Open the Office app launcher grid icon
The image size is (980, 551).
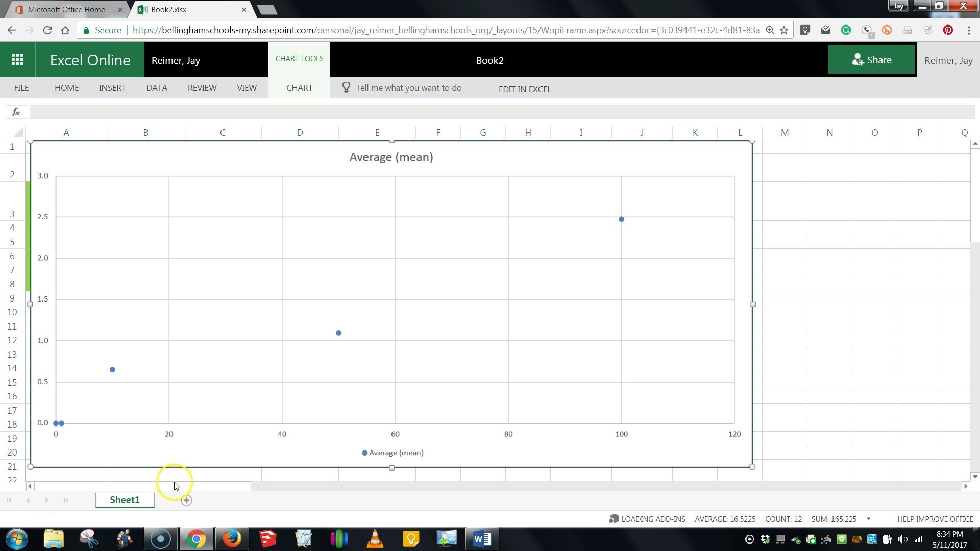(17, 59)
